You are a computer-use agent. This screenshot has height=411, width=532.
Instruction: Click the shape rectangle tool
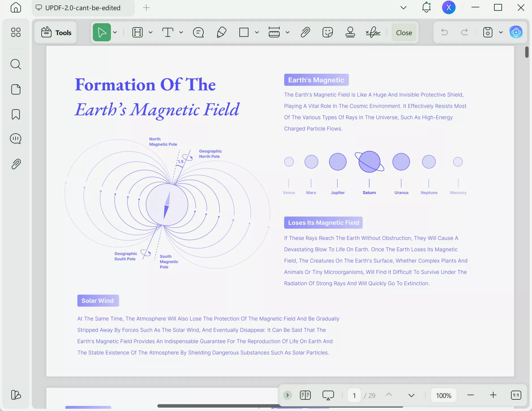tap(244, 32)
